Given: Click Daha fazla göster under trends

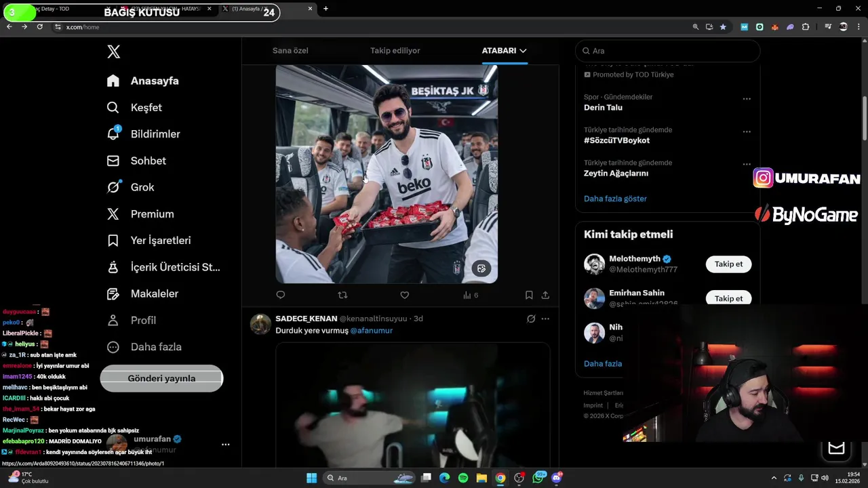Looking at the screenshot, I should 615,199.
